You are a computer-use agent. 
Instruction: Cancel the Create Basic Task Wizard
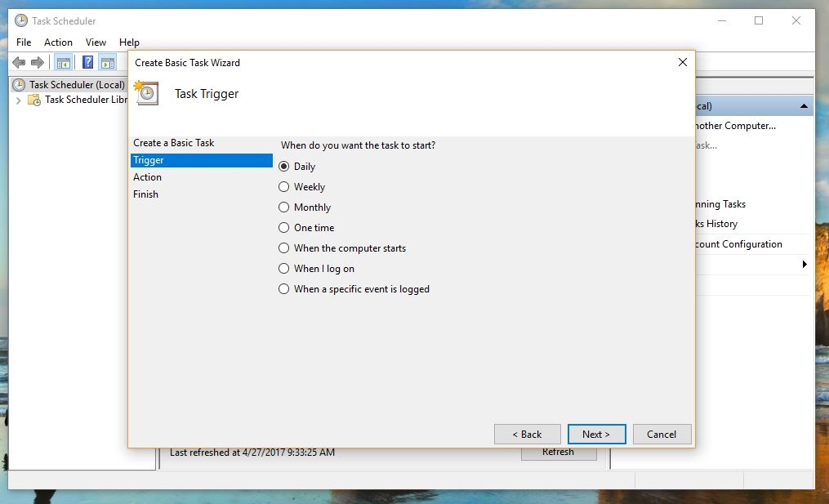click(x=662, y=435)
